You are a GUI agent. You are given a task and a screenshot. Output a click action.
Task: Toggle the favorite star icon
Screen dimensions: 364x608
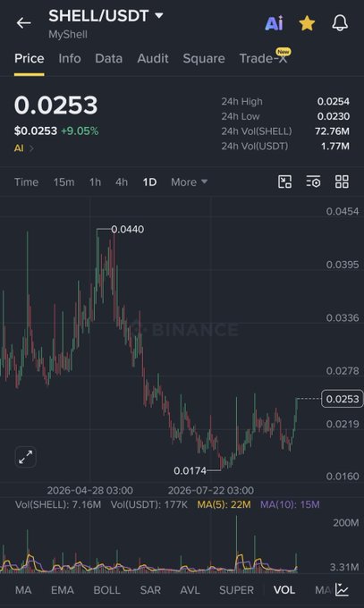[307, 23]
